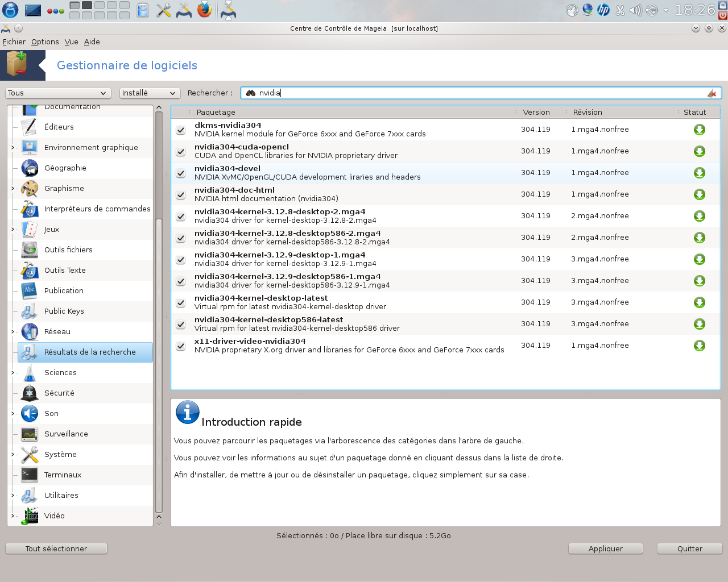Viewport: 728px width, 582px height.
Task: Click the Vidéo clapperboard icon
Action: click(30, 516)
